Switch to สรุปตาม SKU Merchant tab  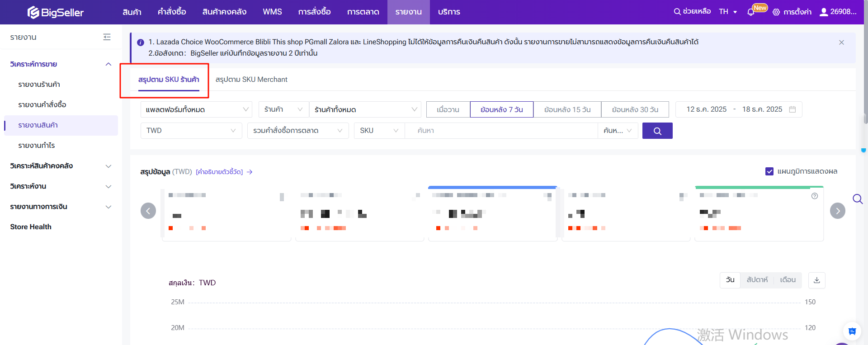click(251, 80)
